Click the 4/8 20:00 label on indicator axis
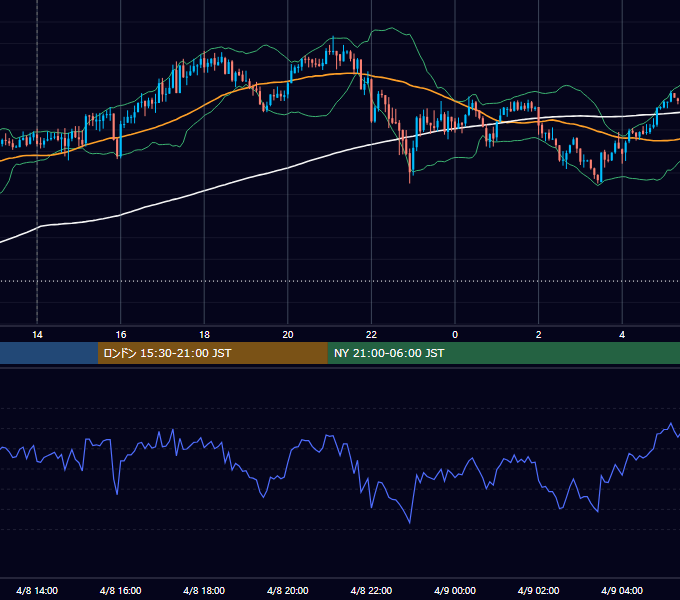 coord(288,590)
